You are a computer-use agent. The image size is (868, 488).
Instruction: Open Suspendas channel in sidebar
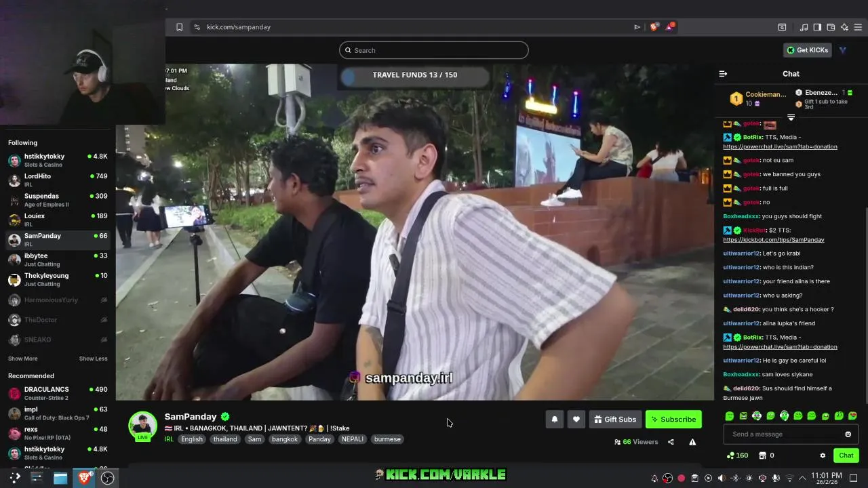[58, 200]
